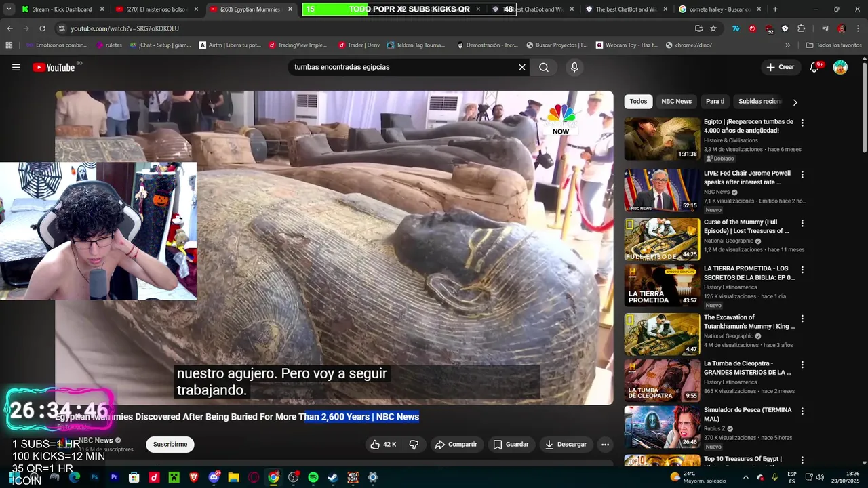868x488 pixels.
Task: Open Todos los favoritos bookmarks folder
Action: 833,45
